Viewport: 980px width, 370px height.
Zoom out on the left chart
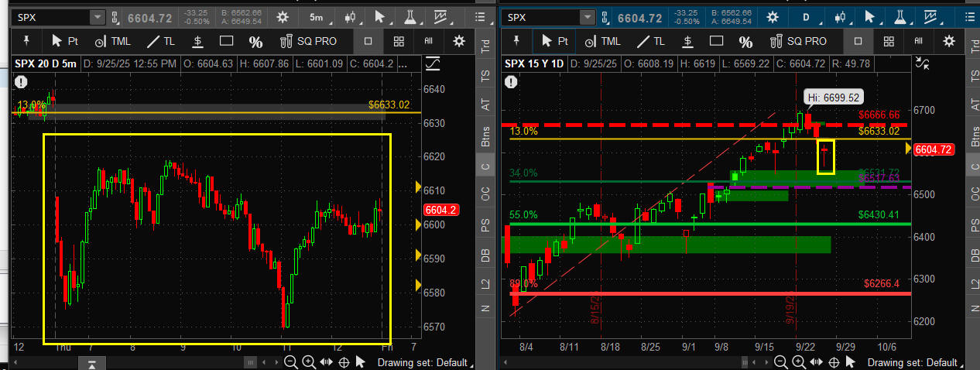click(290, 361)
